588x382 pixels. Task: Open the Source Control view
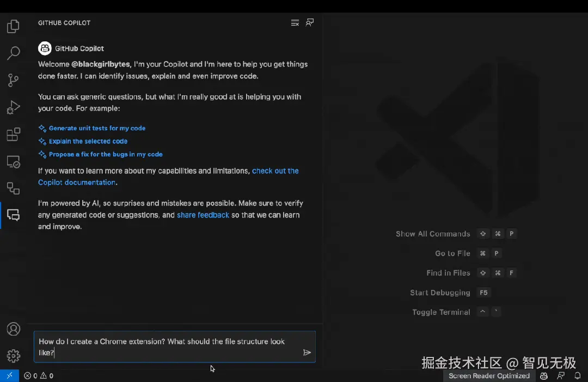(13, 80)
